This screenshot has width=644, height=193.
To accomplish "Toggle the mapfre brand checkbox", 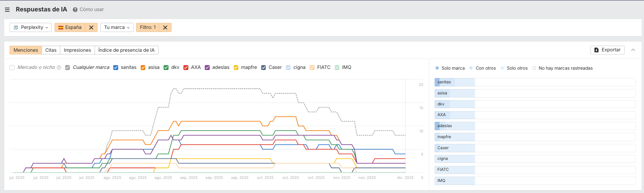I will pos(236,67).
